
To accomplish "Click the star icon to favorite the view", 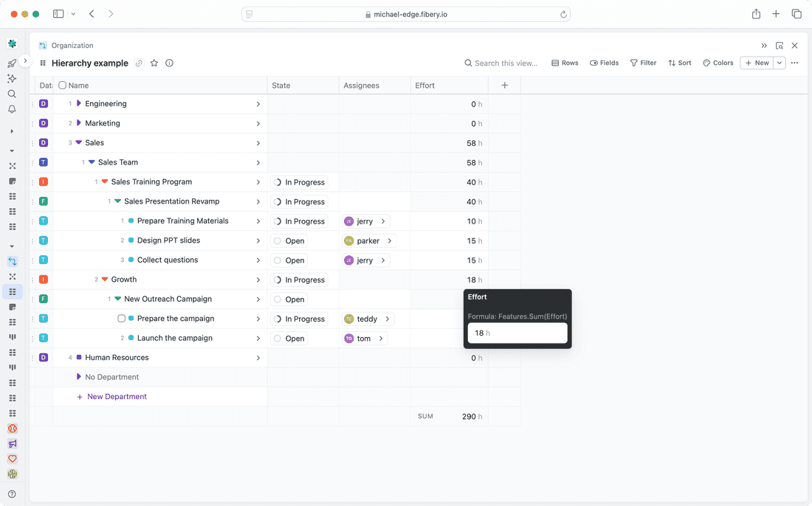I will pyautogui.click(x=154, y=63).
